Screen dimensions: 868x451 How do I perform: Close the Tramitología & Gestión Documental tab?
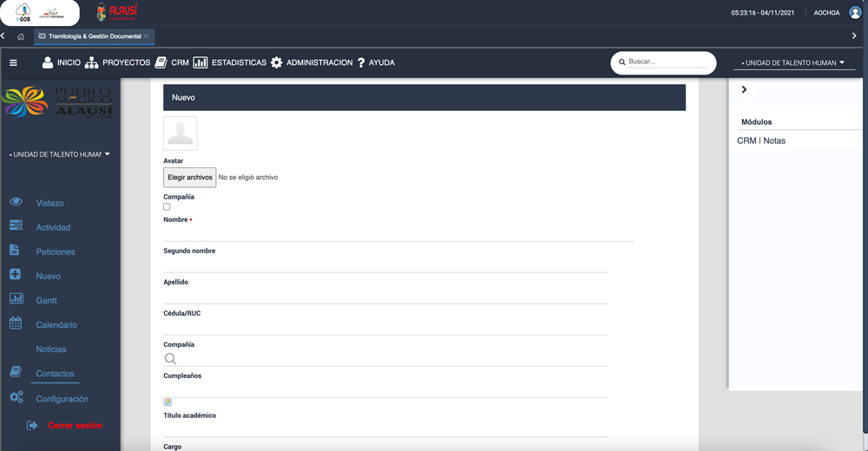(147, 36)
